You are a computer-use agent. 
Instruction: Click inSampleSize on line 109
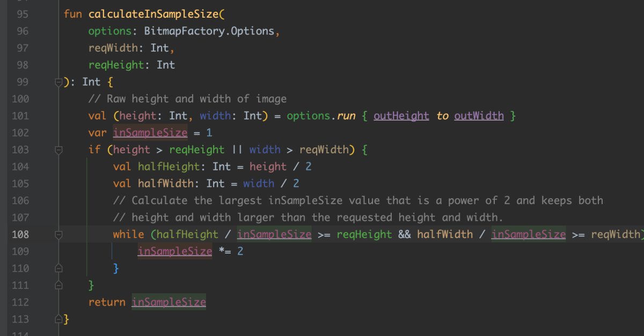point(175,251)
